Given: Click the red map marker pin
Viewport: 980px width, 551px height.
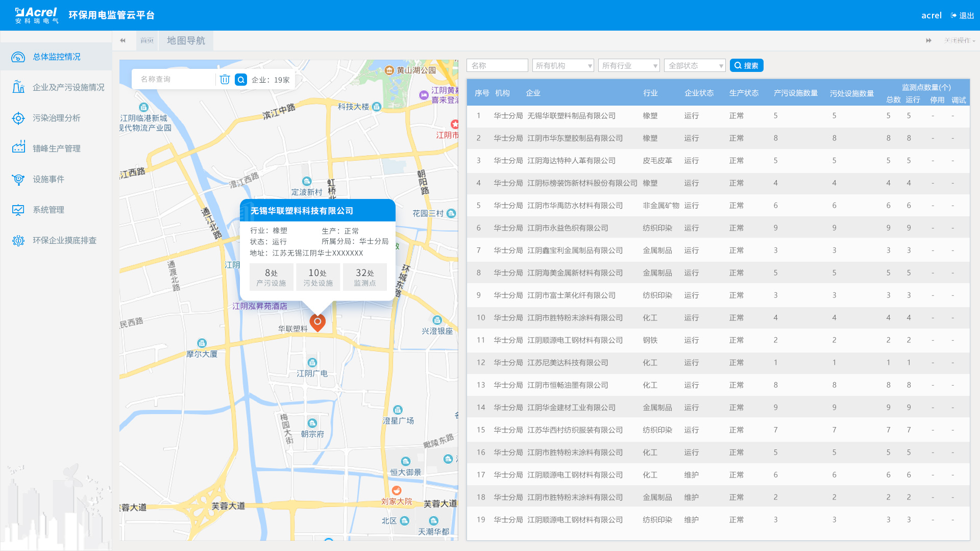Looking at the screenshot, I should 317,322.
